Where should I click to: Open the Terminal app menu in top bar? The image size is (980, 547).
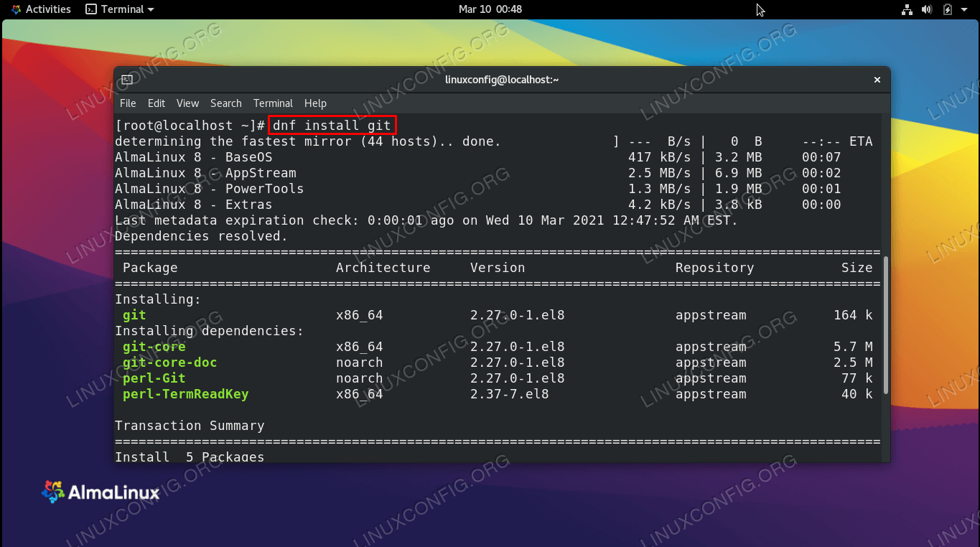tap(120, 9)
